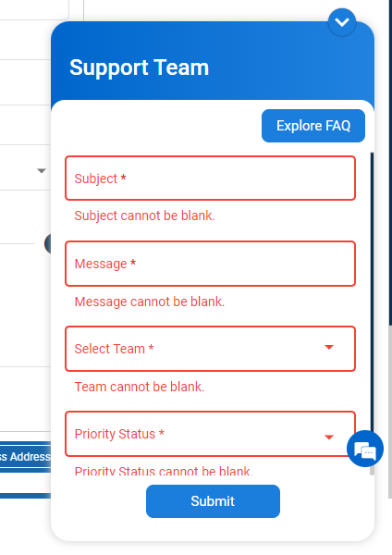
Task: Click the 'Message cannot be blank.' error text
Action: pyautogui.click(x=149, y=302)
